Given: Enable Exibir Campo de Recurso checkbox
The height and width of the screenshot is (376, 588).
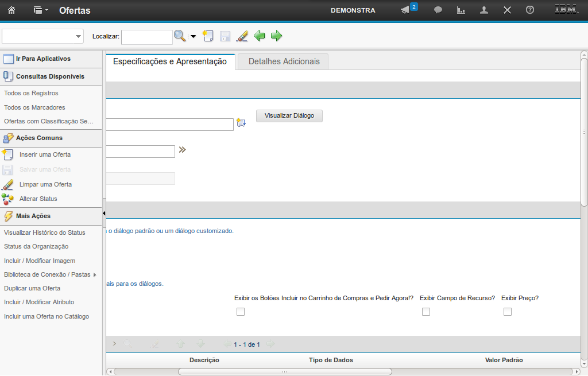Looking at the screenshot, I should click(x=426, y=312).
